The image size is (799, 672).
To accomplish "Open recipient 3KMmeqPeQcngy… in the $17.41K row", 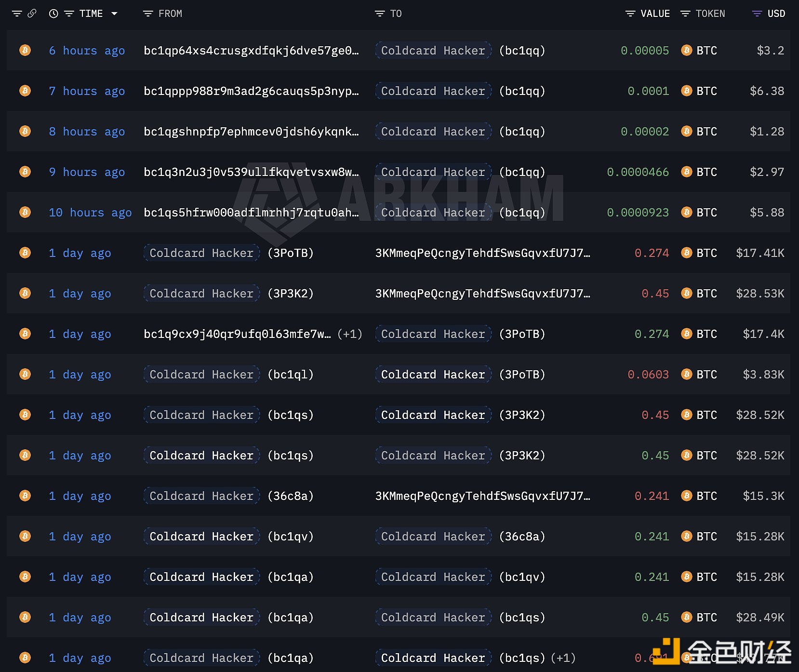I will click(x=483, y=253).
